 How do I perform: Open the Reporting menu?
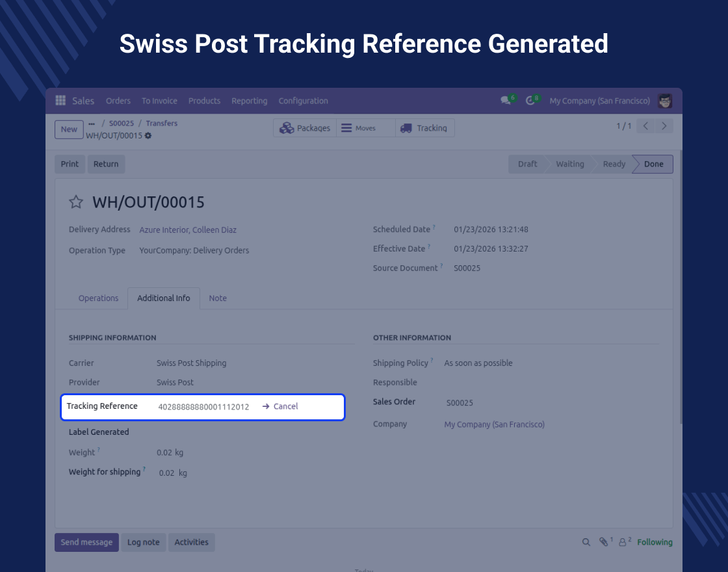coord(249,101)
